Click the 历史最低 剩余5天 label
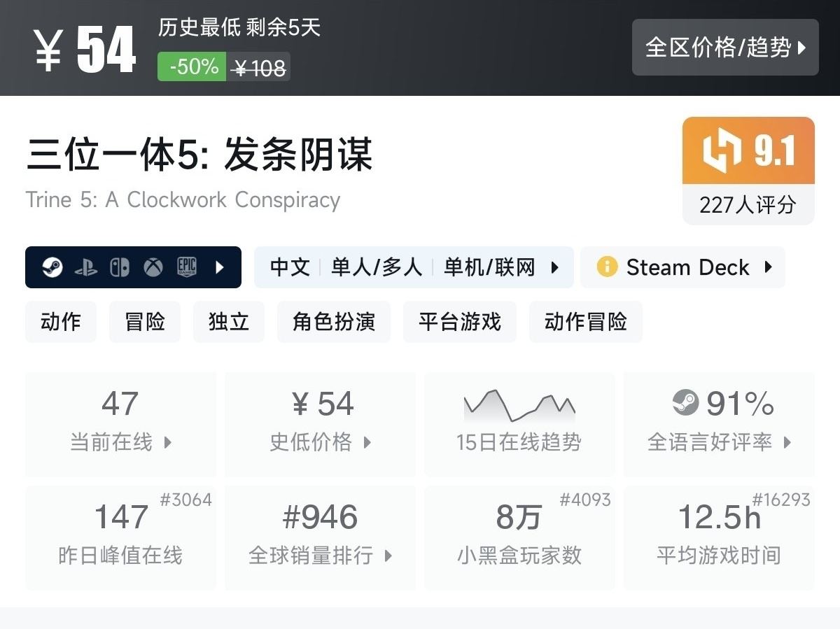The height and width of the screenshot is (629, 840). point(239,27)
